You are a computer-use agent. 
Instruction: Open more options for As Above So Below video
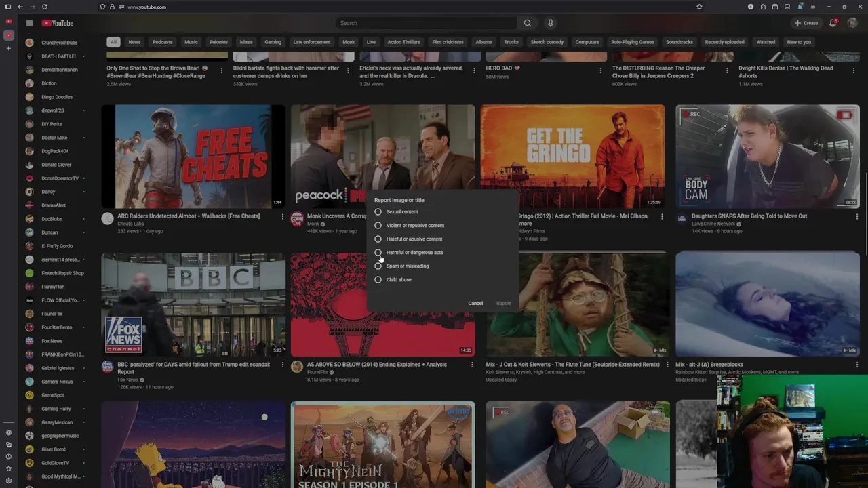[472, 365]
